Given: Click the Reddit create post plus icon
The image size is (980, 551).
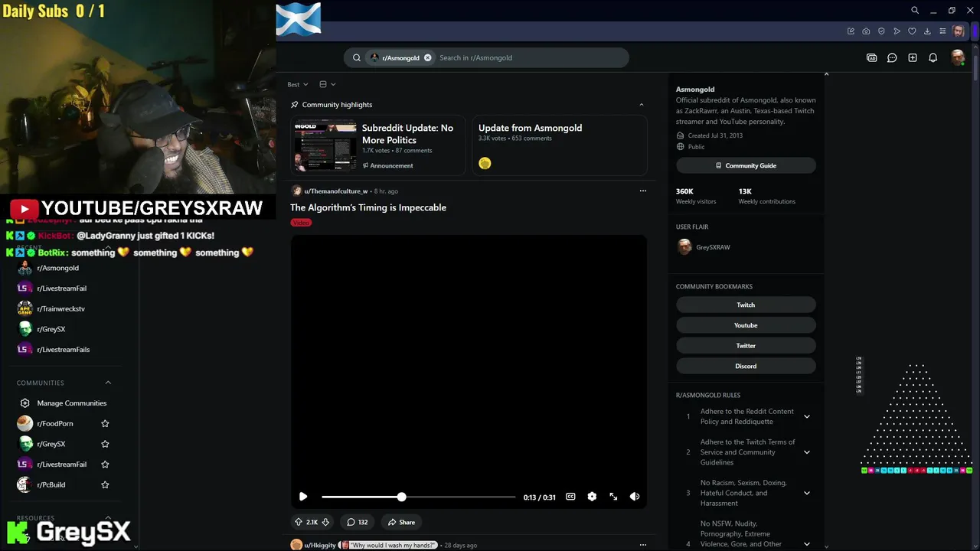Looking at the screenshot, I should [913, 57].
